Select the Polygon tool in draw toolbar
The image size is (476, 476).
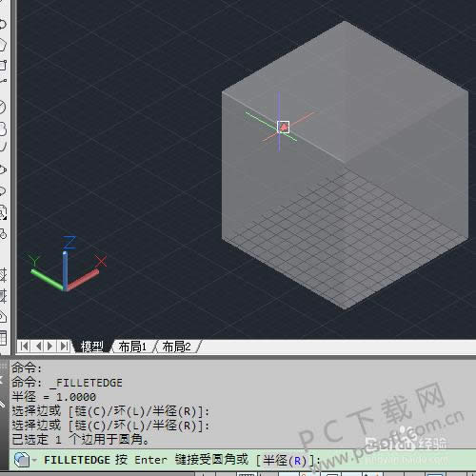(2, 46)
